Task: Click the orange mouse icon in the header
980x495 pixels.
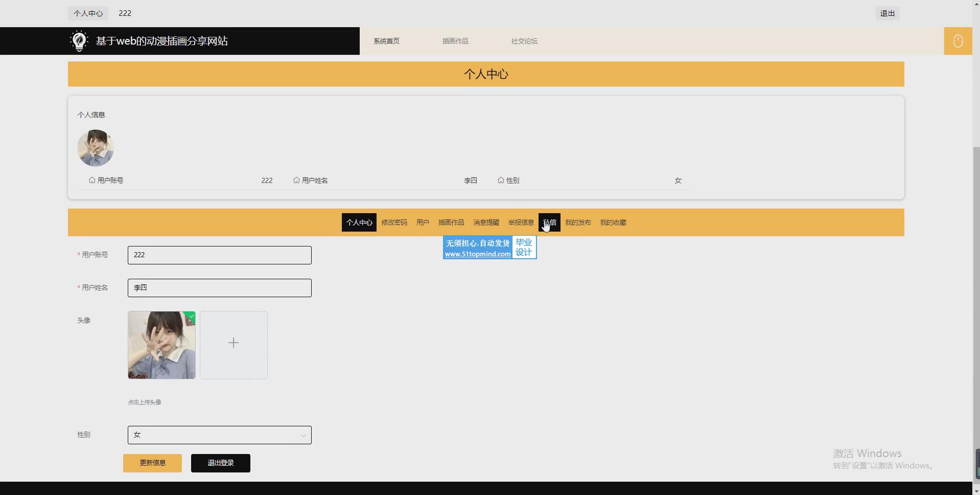Action: click(958, 41)
